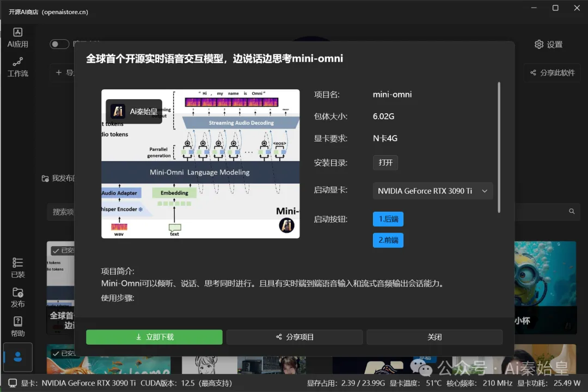Launch 2.前端 frontend button

tap(388, 240)
